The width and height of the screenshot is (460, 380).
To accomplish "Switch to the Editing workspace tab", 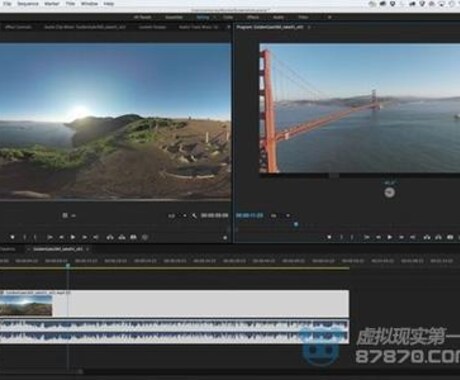I will (203, 17).
